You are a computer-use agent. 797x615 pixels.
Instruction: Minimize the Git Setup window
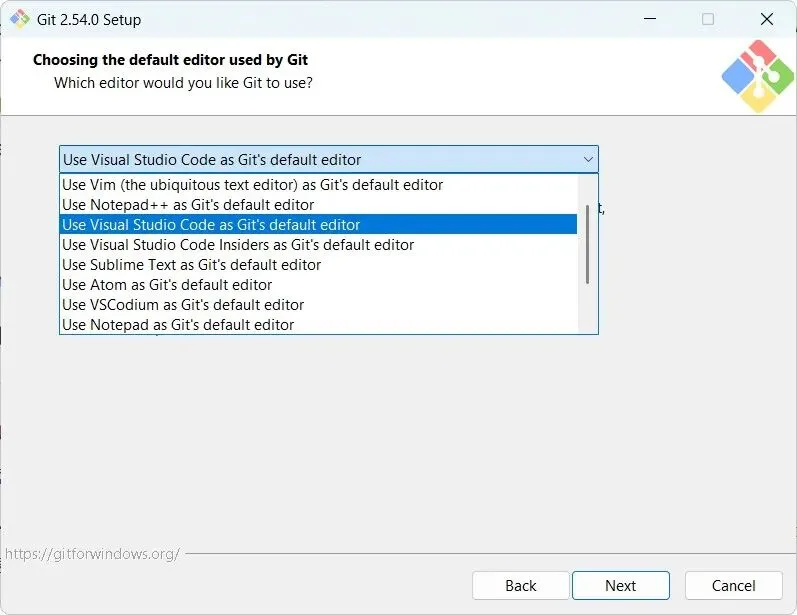click(x=650, y=19)
